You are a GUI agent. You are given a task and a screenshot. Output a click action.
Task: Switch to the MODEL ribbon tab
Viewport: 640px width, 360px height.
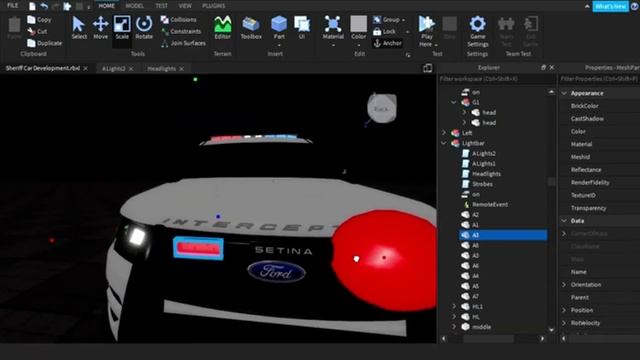coord(134,6)
